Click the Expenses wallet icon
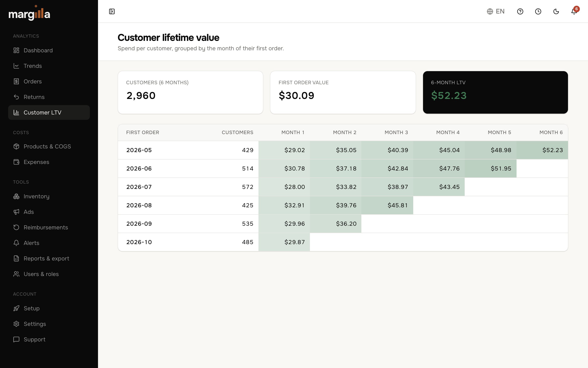The image size is (588, 368). 16,162
